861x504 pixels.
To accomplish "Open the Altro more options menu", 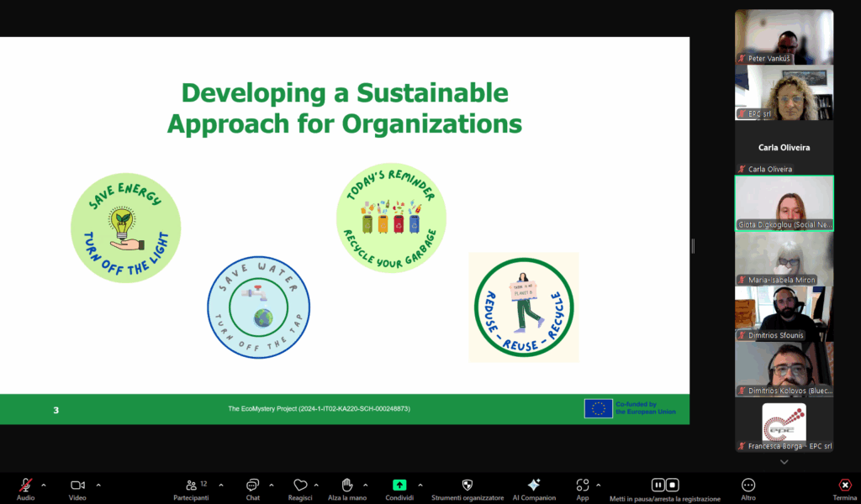I will click(748, 486).
